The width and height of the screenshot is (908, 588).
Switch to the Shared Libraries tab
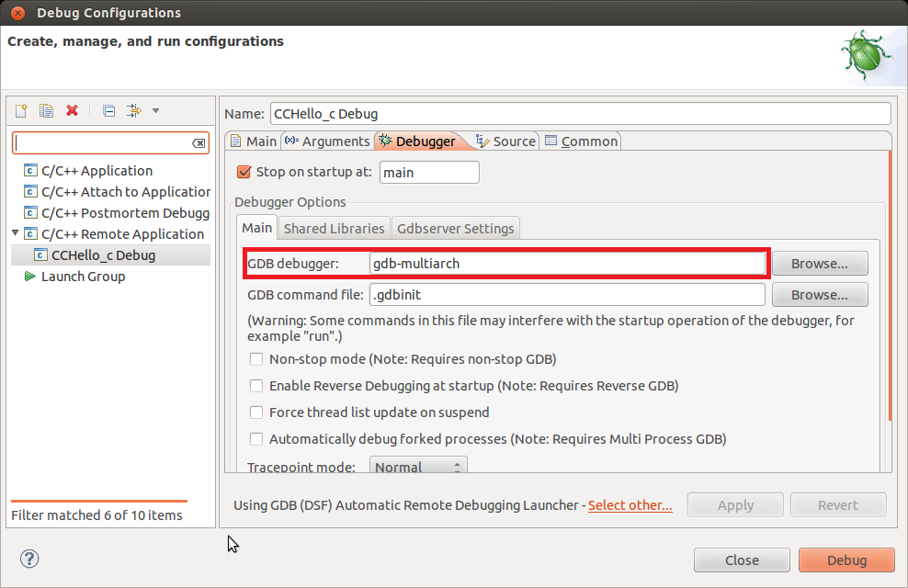click(x=334, y=228)
